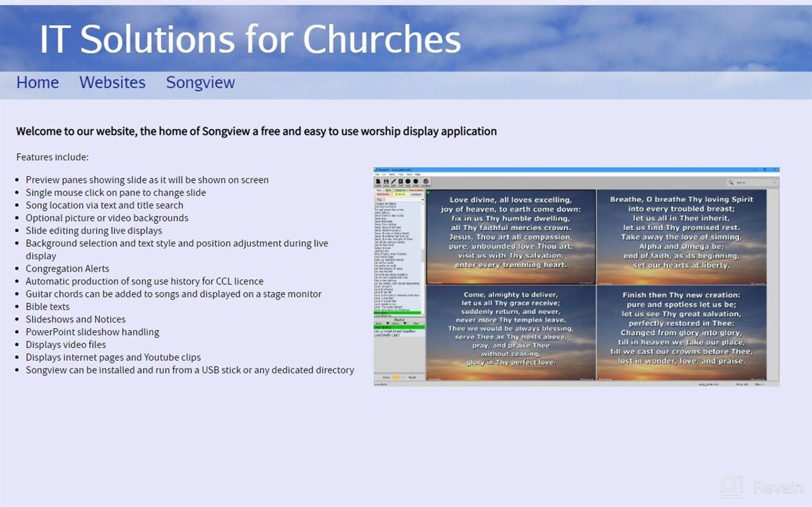Viewport: 812px width, 507px height.
Task: Click 'Displays internet pages and Youtube clips'
Action: tap(113, 358)
